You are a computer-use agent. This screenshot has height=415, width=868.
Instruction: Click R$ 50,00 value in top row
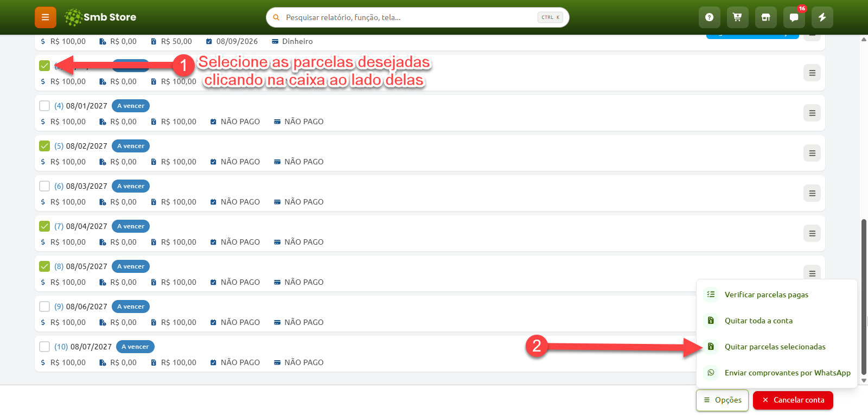coord(176,41)
